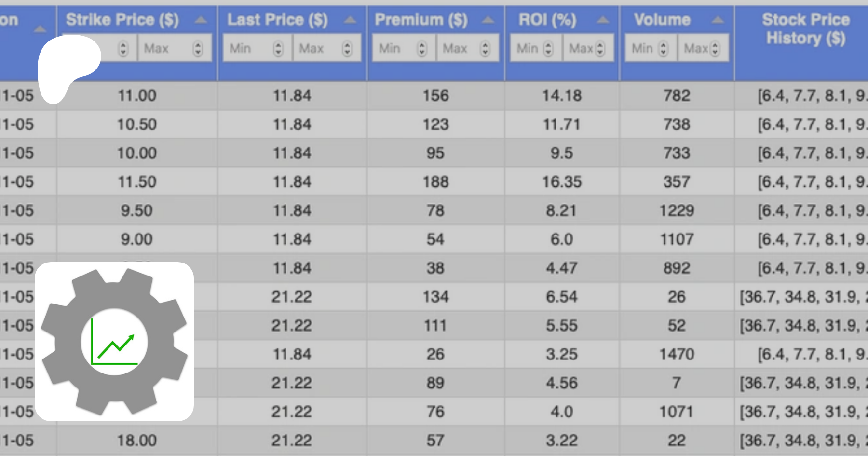Click the Stock Price History header
The height and width of the screenshot is (456, 868).
805,29
